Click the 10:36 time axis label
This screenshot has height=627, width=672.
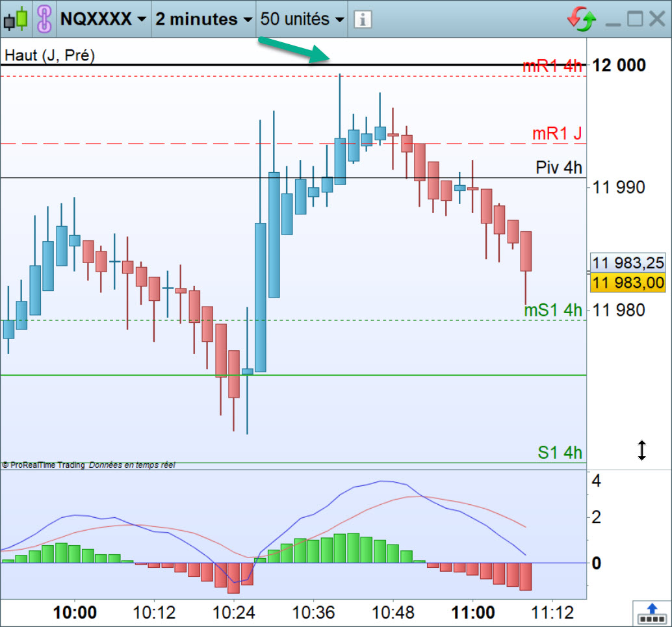[x=313, y=613]
